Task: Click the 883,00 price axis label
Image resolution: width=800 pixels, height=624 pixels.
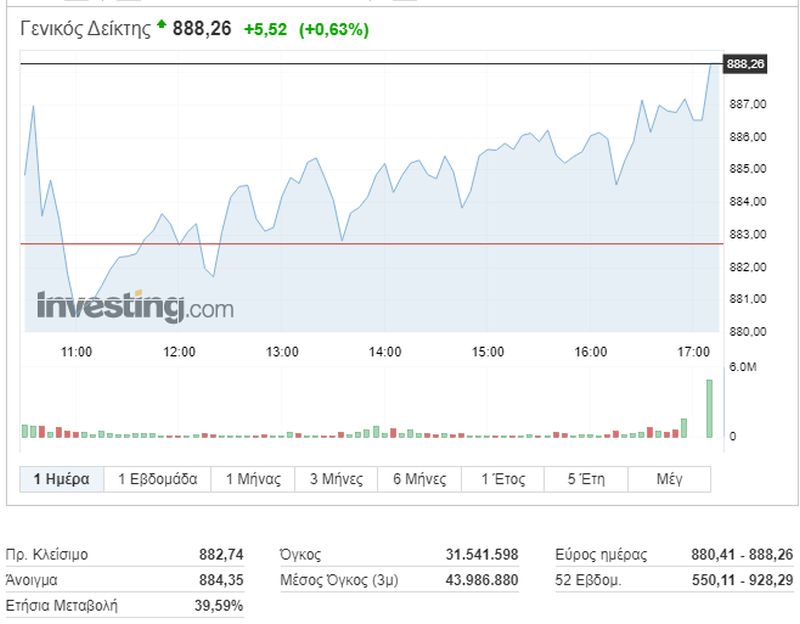Action: click(748, 235)
